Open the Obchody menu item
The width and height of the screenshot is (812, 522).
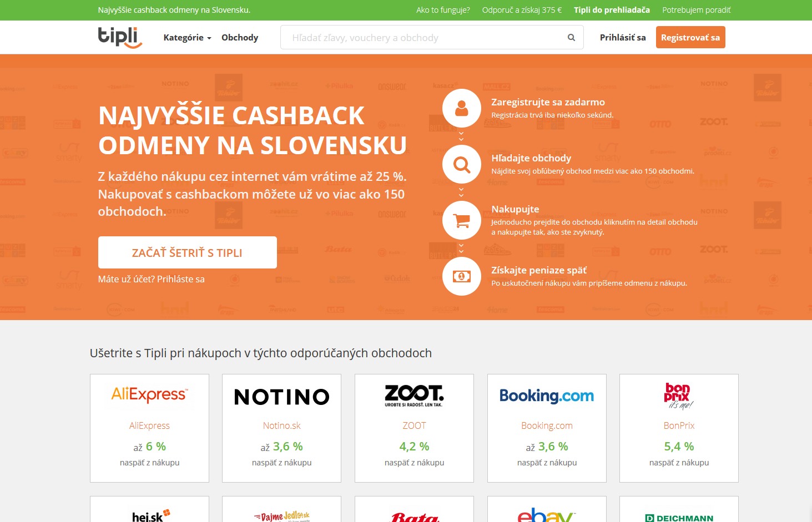[240, 38]
